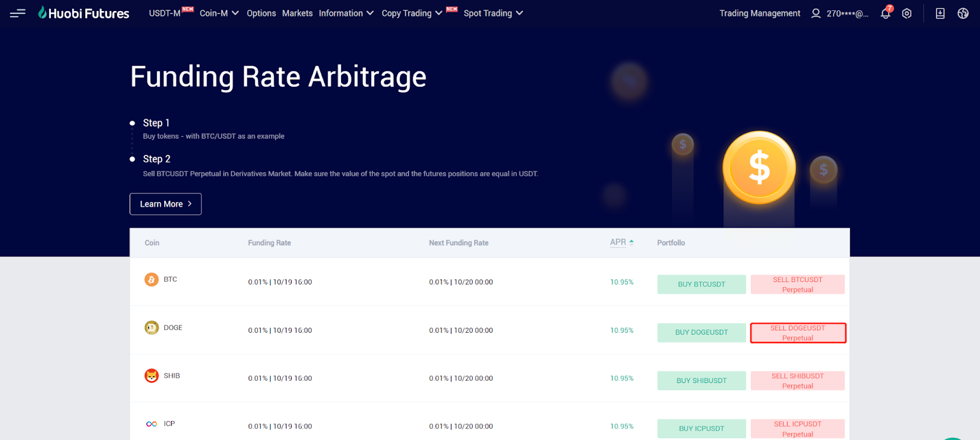The image size is (980, 440).
Task: Click the BTC coin icon
Action: pos(151,280)
